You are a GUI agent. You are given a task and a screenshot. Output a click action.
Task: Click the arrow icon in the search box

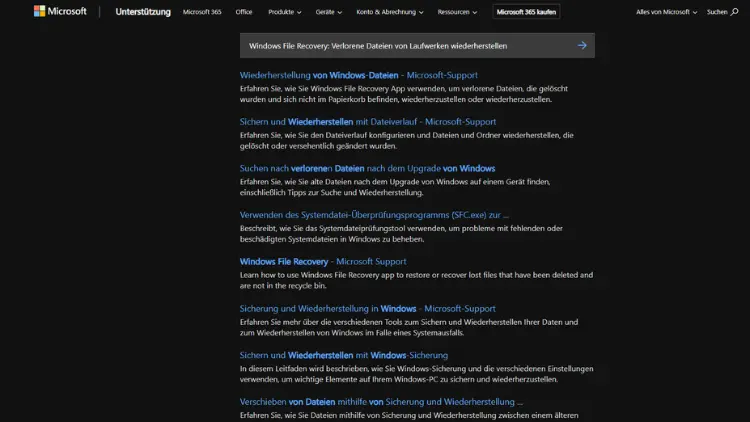pyautogui.click(x=582, y=45)
